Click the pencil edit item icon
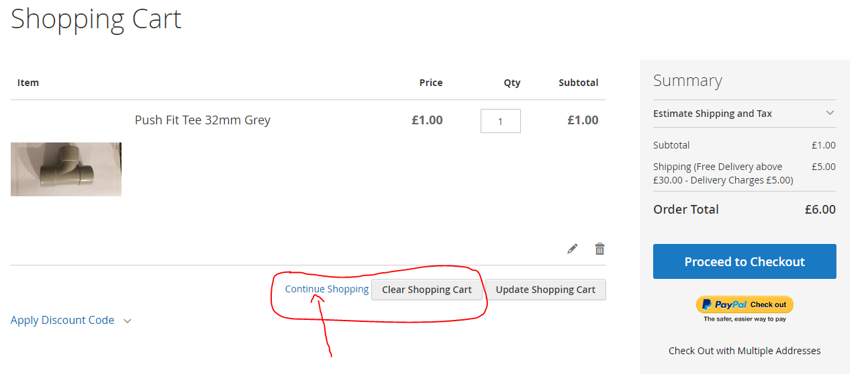 572,249
